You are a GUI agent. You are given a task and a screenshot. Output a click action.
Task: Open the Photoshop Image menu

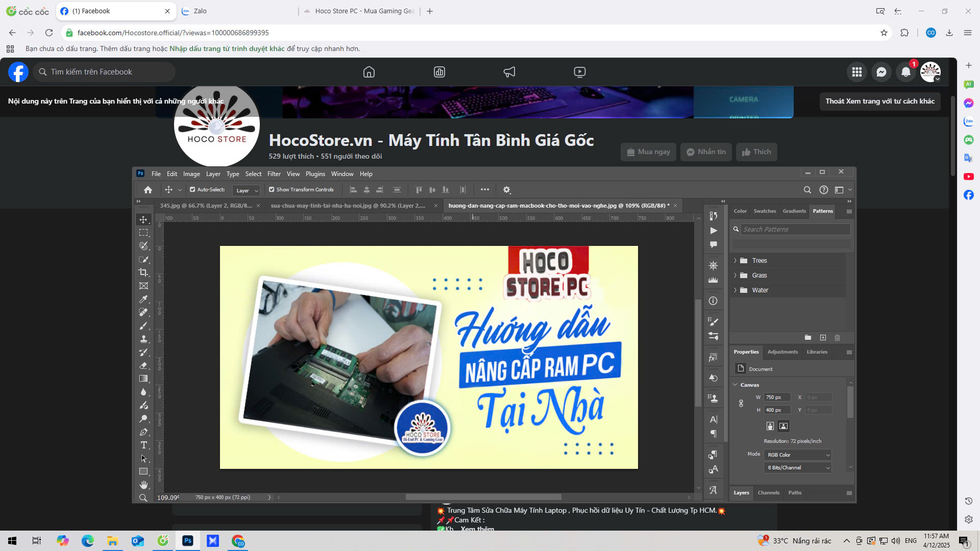pos(191,174)
